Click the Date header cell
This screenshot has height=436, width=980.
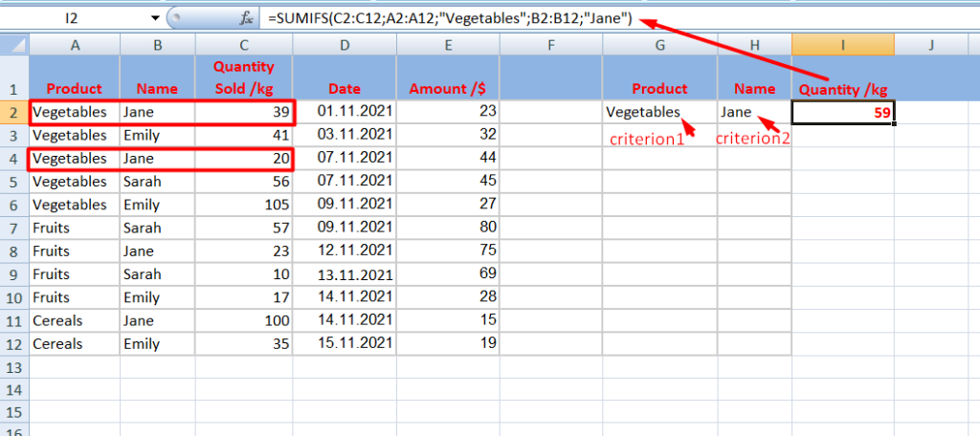point(345,77)
